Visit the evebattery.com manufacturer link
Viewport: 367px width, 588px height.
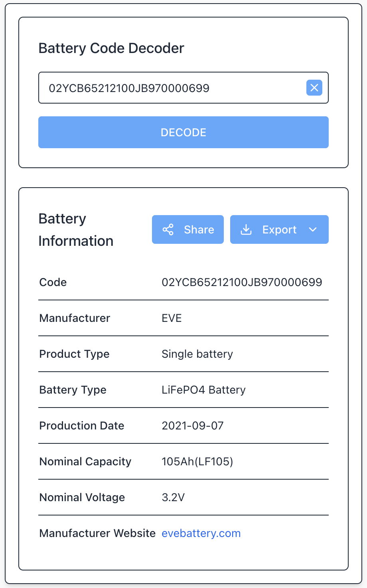pos(201,533)
